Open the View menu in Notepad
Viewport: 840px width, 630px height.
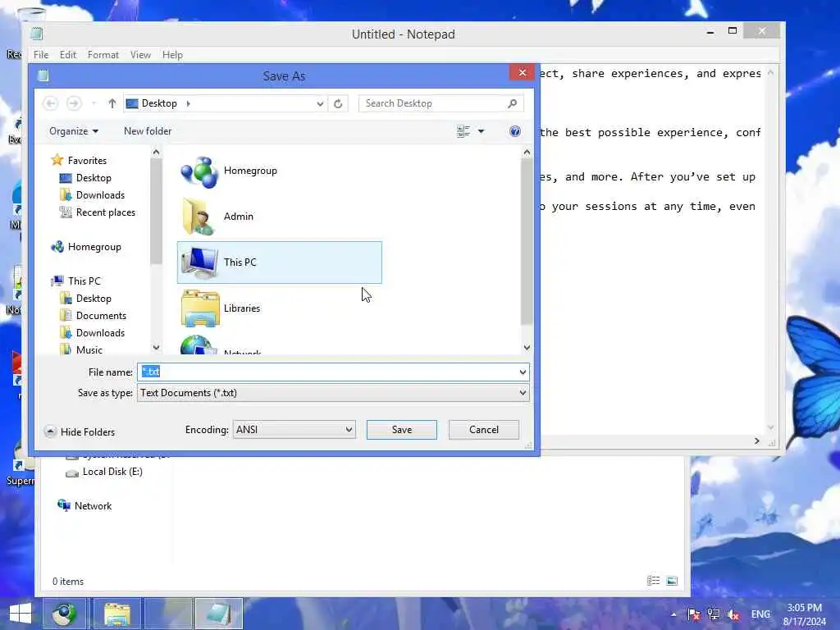140,55
